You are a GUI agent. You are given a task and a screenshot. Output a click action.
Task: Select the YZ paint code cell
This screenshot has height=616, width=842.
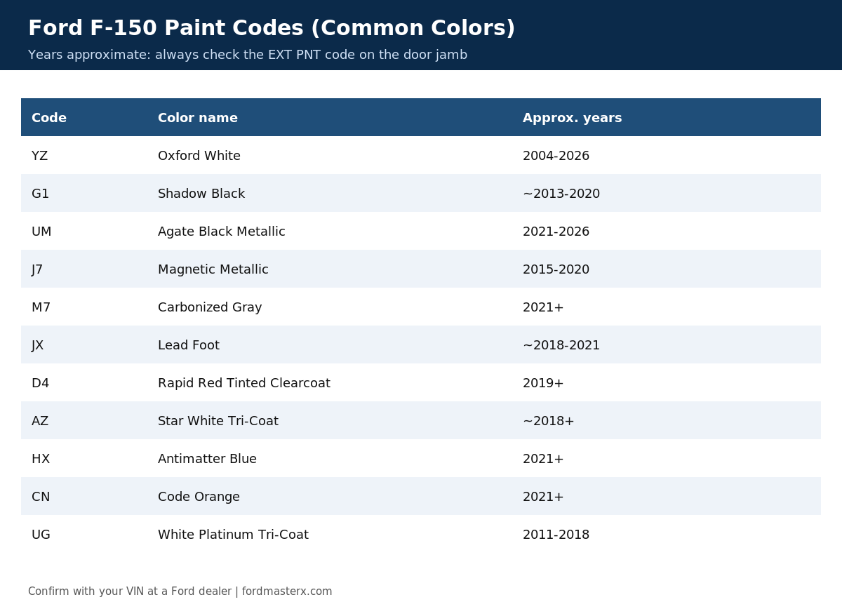click(x=39, y=156)
